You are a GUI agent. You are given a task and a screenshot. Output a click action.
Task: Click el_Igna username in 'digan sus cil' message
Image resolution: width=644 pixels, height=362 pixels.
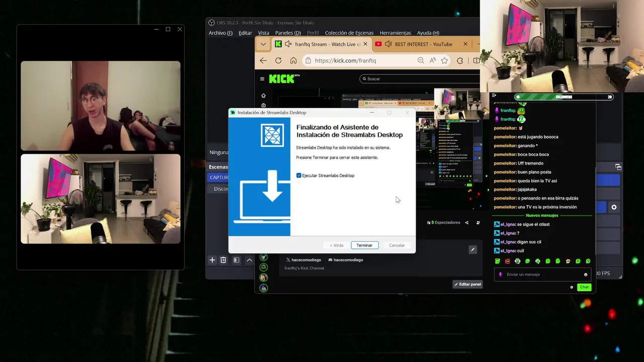click(509, 242)
